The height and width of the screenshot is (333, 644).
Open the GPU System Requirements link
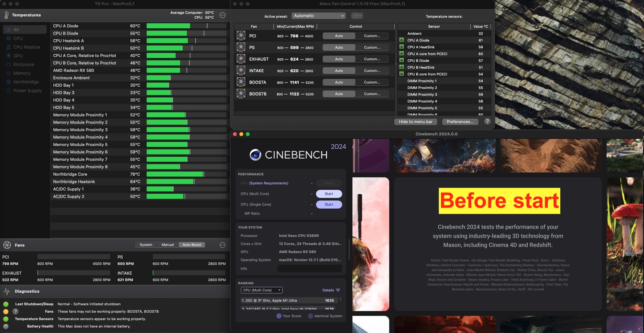[x=269, y=183]
